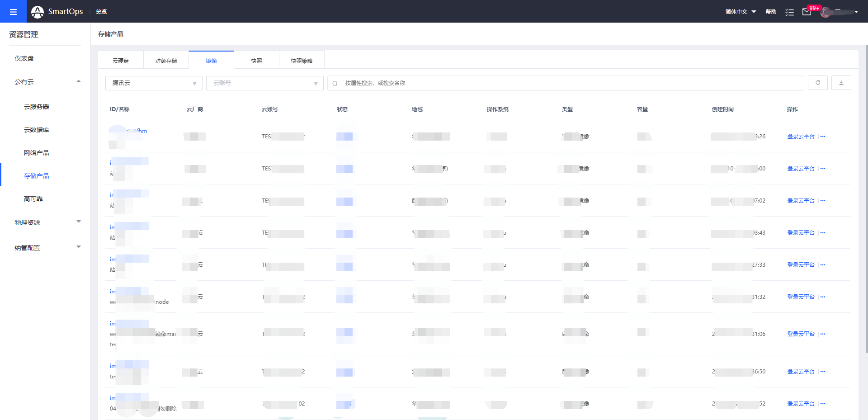Switch to the 快照 tab
The image size is (868, 420).
(256, 61)
